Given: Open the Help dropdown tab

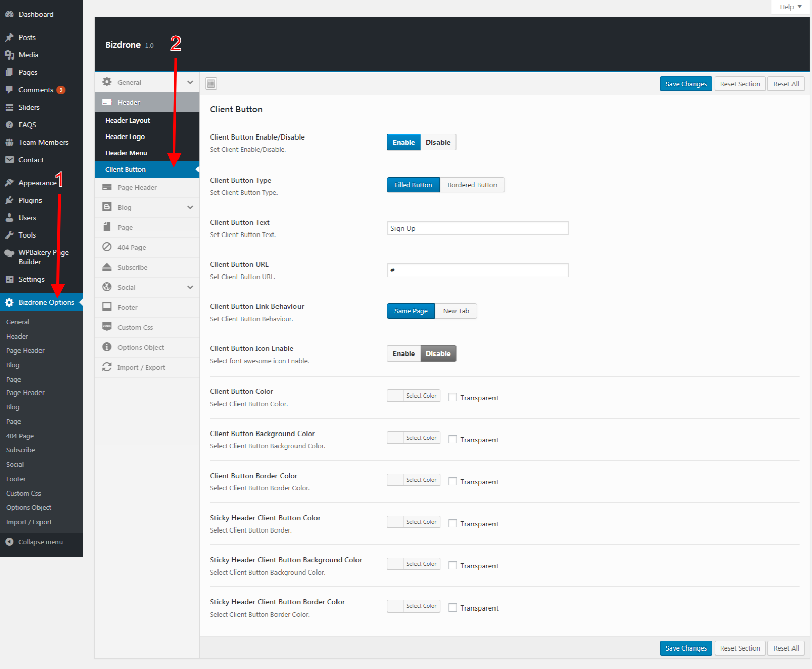Looking at the screenshot, I should point(790,7).
